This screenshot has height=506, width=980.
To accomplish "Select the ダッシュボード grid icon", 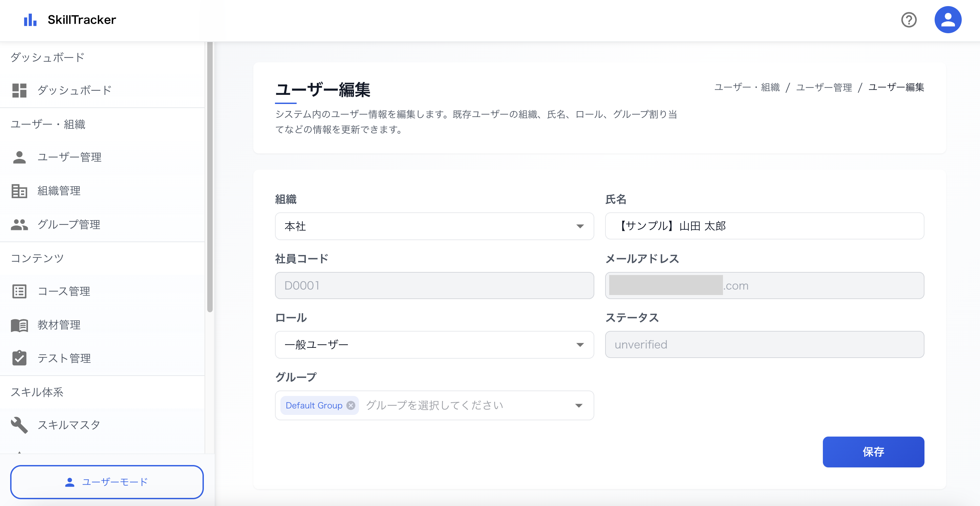I will click(19, 90).
